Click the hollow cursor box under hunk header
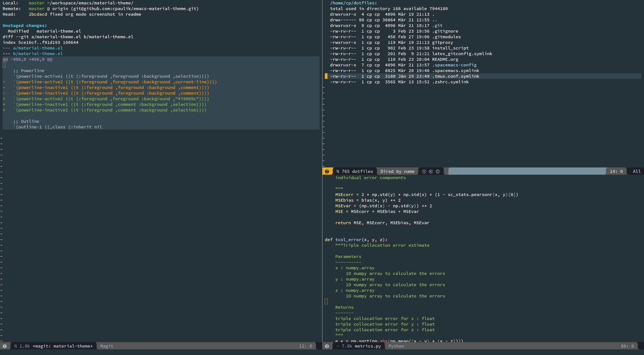The width and height of the screenshot is (644, 355). (x=4, y=65)
